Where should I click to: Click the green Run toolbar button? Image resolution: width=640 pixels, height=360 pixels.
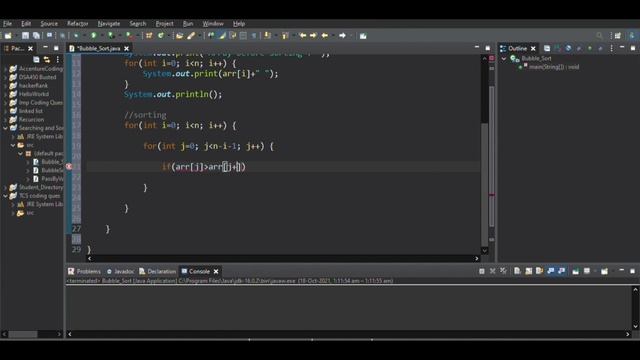pyautogui.click(x=93, y=36)
